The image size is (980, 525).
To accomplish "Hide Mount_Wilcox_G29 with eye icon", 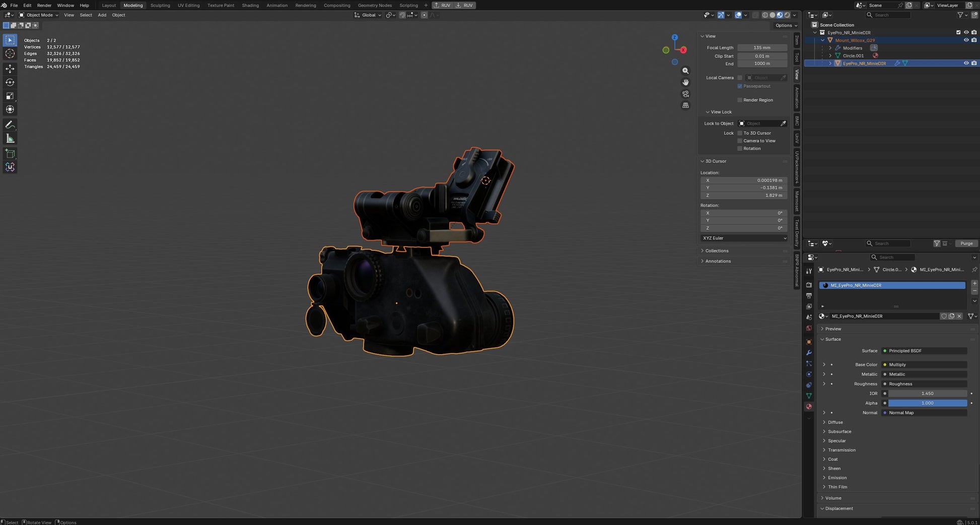I will (966, 40).
